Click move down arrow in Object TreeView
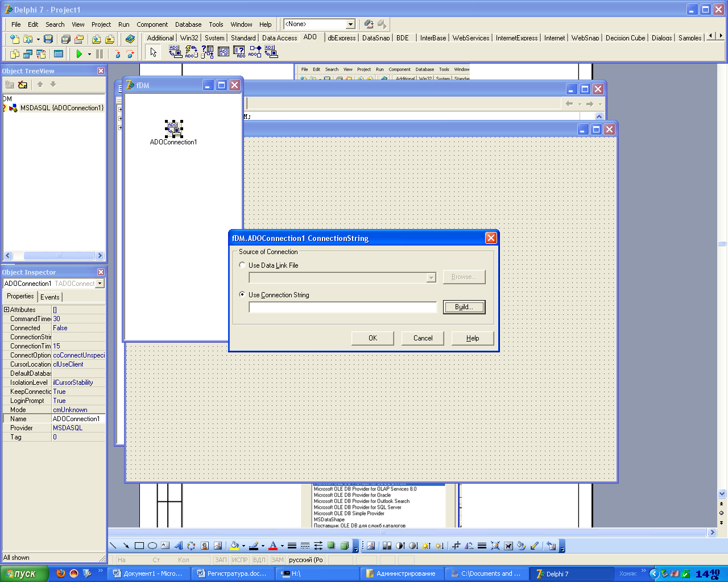728x582 pixels. pyautogui.click(x=53, y=84)
